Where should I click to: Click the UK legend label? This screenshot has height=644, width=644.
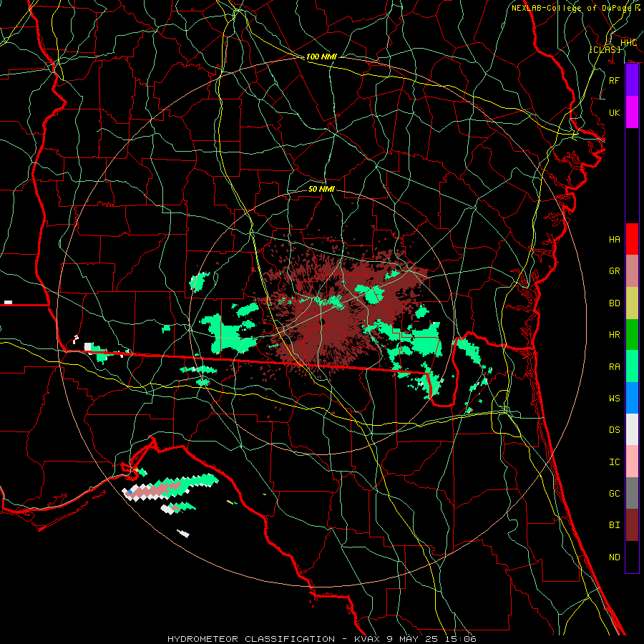pyautogui.click(x=614, y=112)
